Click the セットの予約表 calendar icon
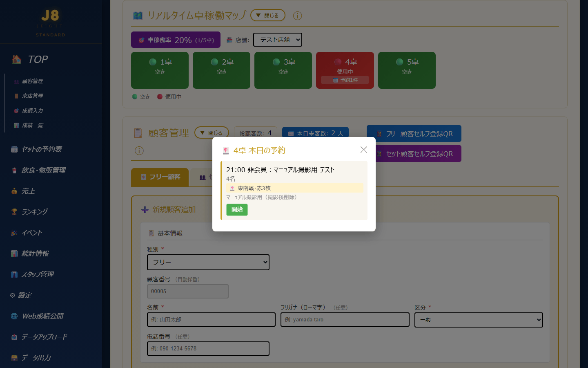 14,149
